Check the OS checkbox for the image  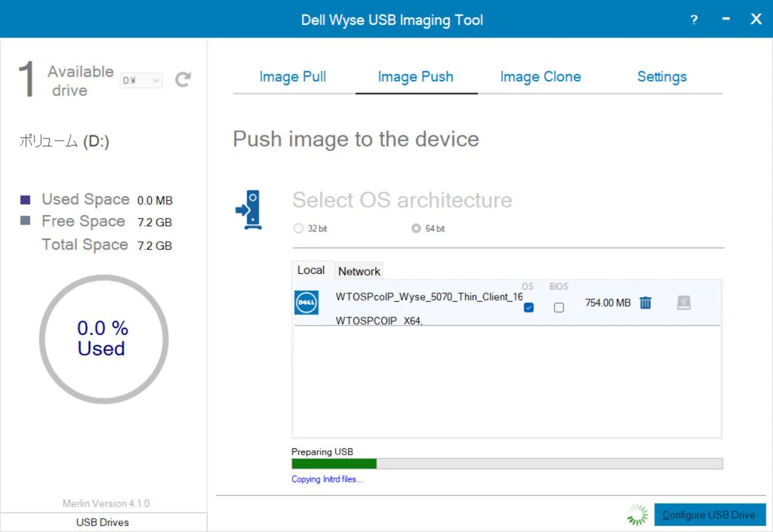tap(528, 307)
